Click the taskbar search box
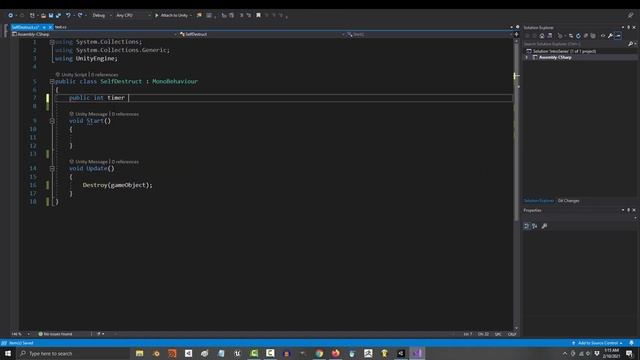This screenshot has width=640, height=360. (x=73, y=353)
